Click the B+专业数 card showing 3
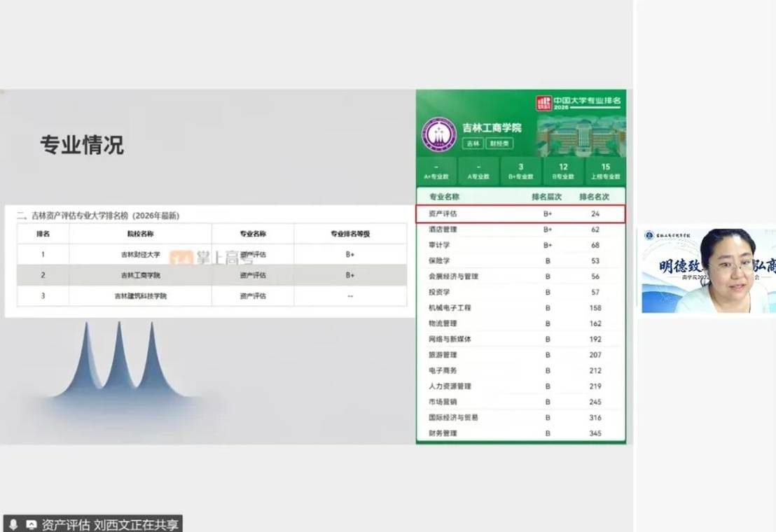776x532 pixels. 520,171
